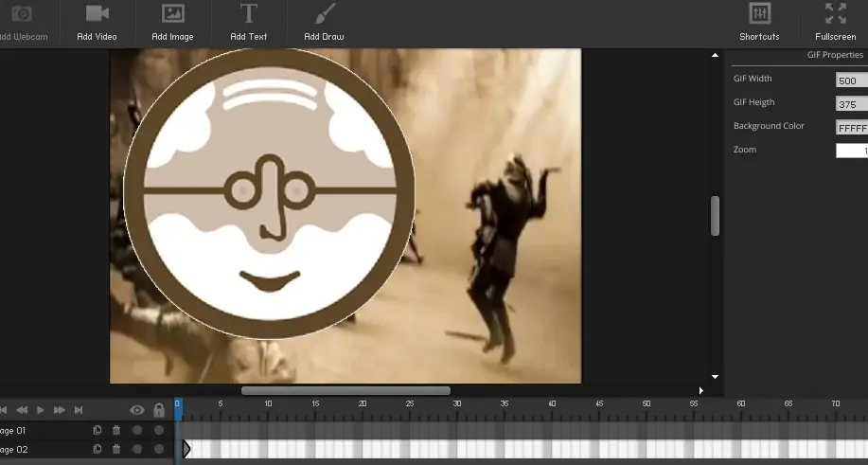Duplicate the Image 01 layer
Image resolution: width=868 pixels, height=465 pixels.
point(97,430)
